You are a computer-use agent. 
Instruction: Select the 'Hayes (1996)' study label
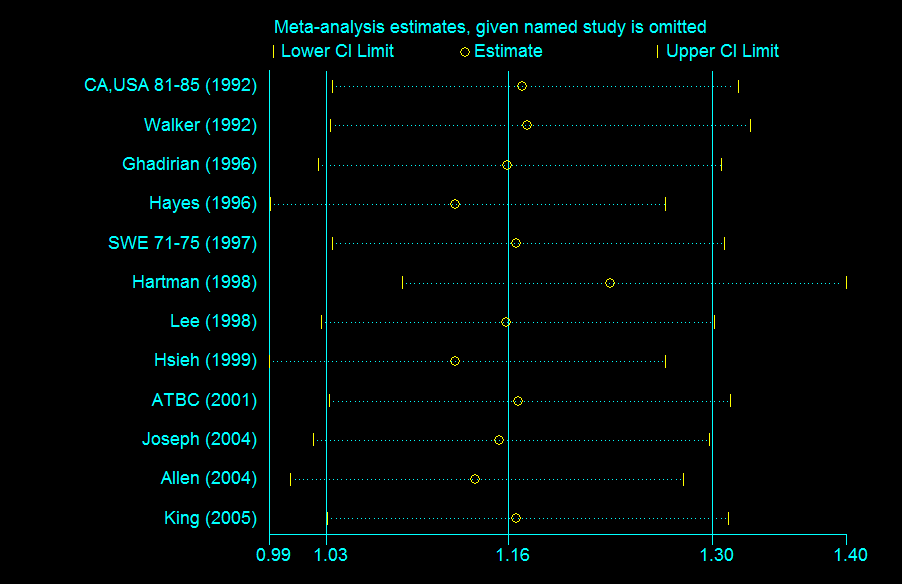point(202,203)
